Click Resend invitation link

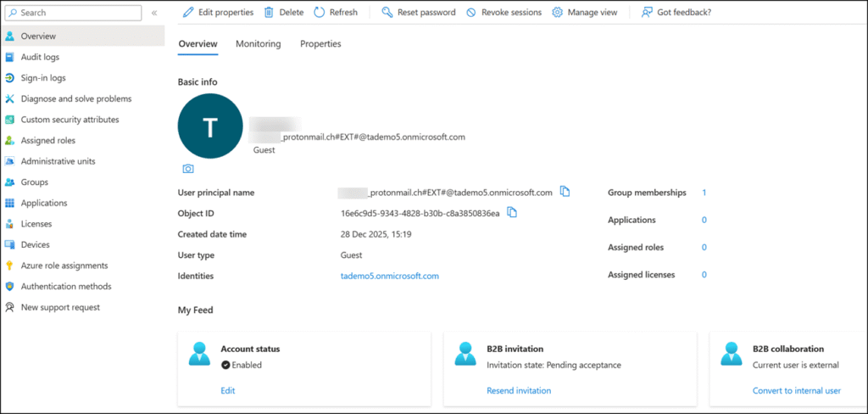tap(519, 390)
